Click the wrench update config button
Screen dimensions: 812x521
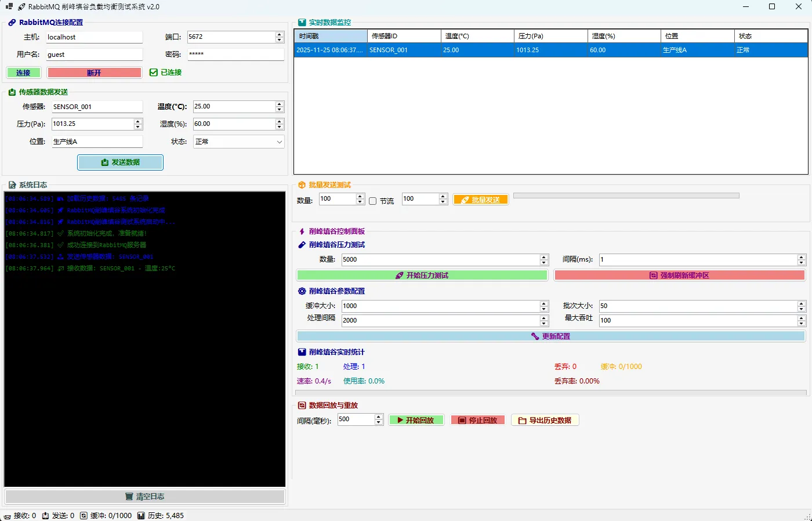(x=550, y=337)
